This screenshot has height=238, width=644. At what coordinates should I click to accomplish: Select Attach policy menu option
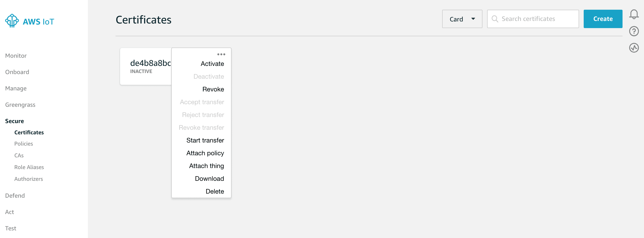point(205,153)
